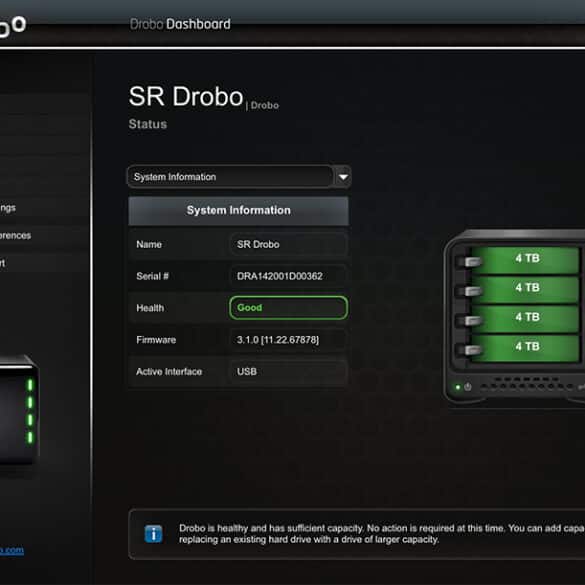
Task: Click the Health row label
Action: pyautogui.click(x=150, y=308)
